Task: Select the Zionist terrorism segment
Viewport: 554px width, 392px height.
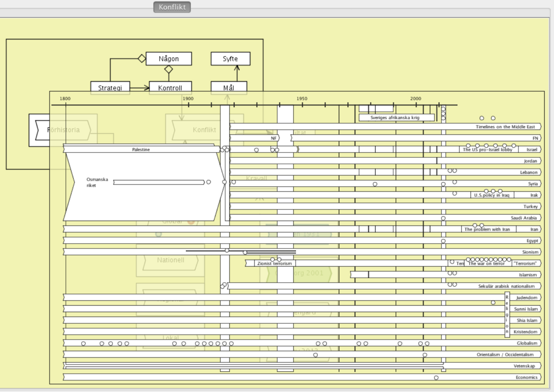Action: (x=275, y=263)
